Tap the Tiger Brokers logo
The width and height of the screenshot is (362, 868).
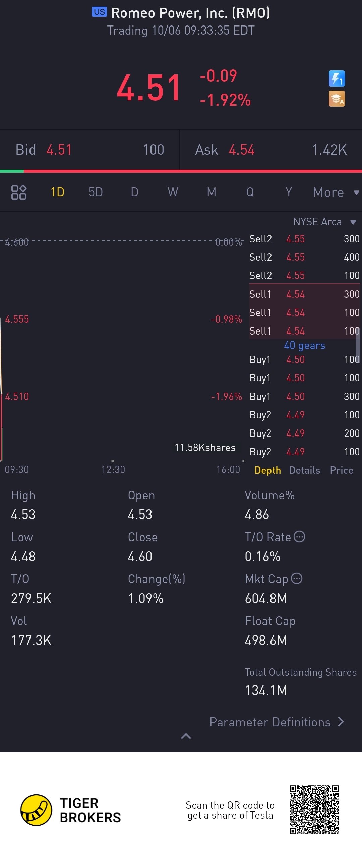(71, 810)
